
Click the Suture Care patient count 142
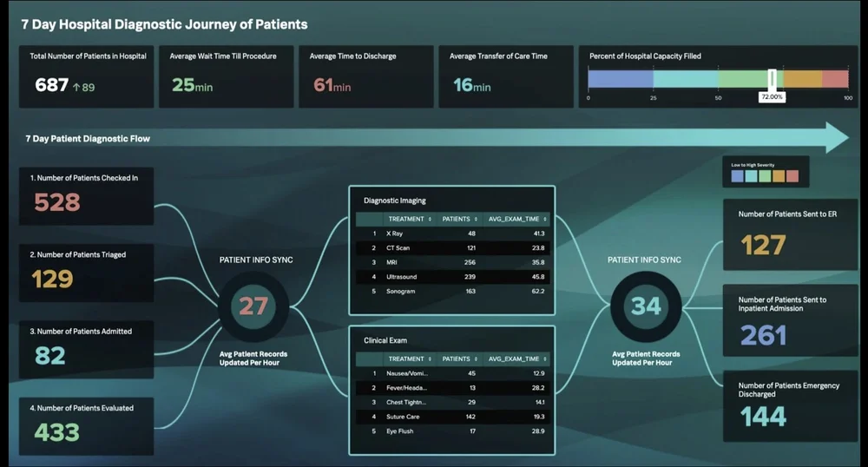[x=470, y=417]
